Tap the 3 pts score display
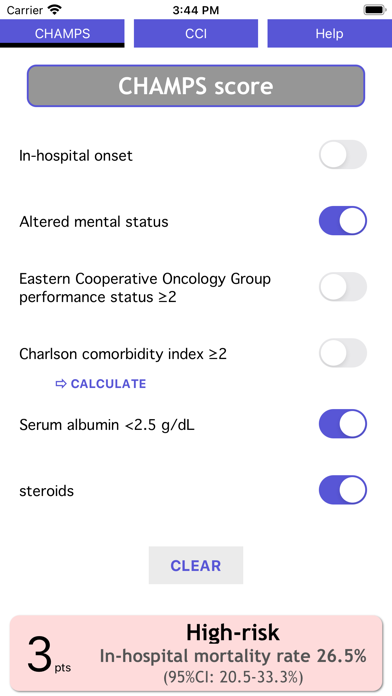 click(x=48, y=655)
